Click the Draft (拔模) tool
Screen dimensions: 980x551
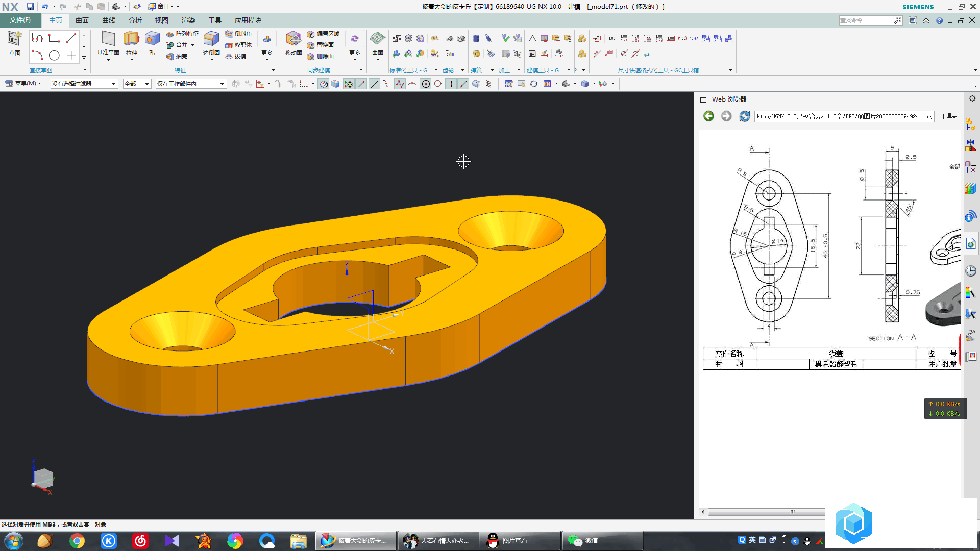(236, 56)
